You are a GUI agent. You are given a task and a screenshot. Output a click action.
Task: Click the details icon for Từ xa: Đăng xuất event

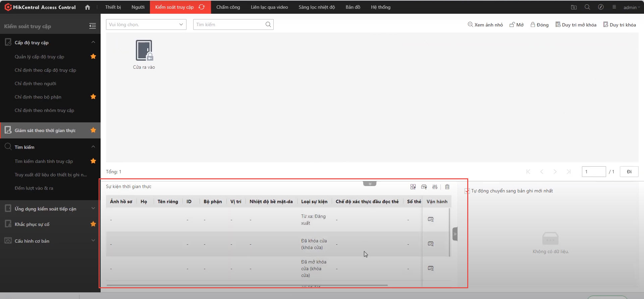[x=431, y=219]
